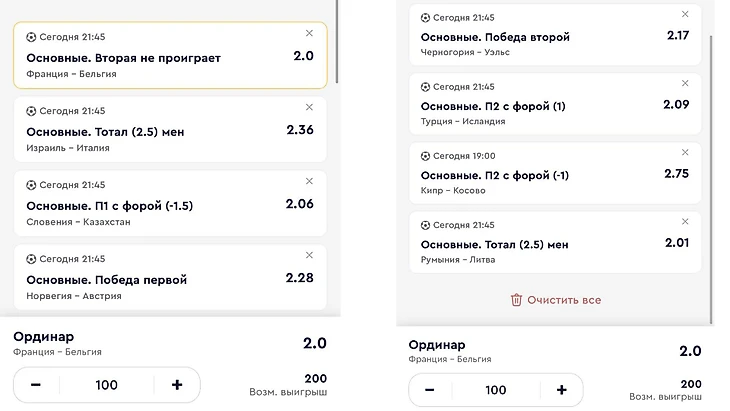The width and height of the screenshot is (730, 411).
Task: Click the left panel stake amount field
Action: [106, 385]
